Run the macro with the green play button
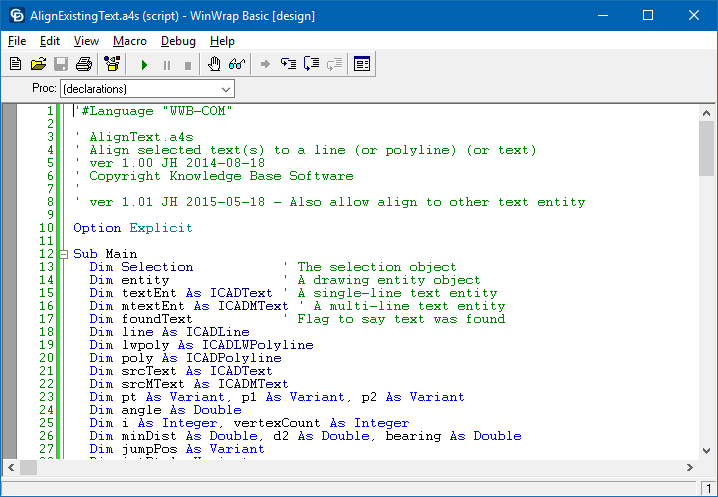This screenshot has height=497, width=718. click(x=144, y=65)
